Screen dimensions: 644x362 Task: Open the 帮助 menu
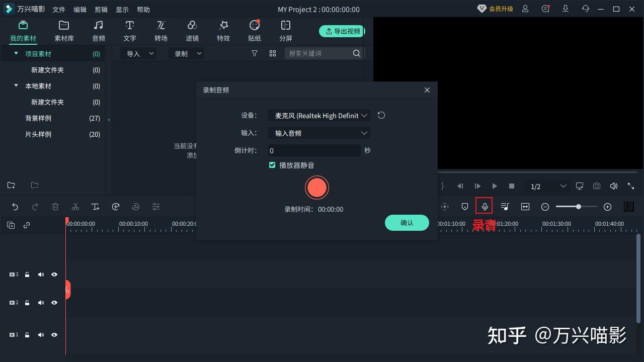(x=143, y=10)
